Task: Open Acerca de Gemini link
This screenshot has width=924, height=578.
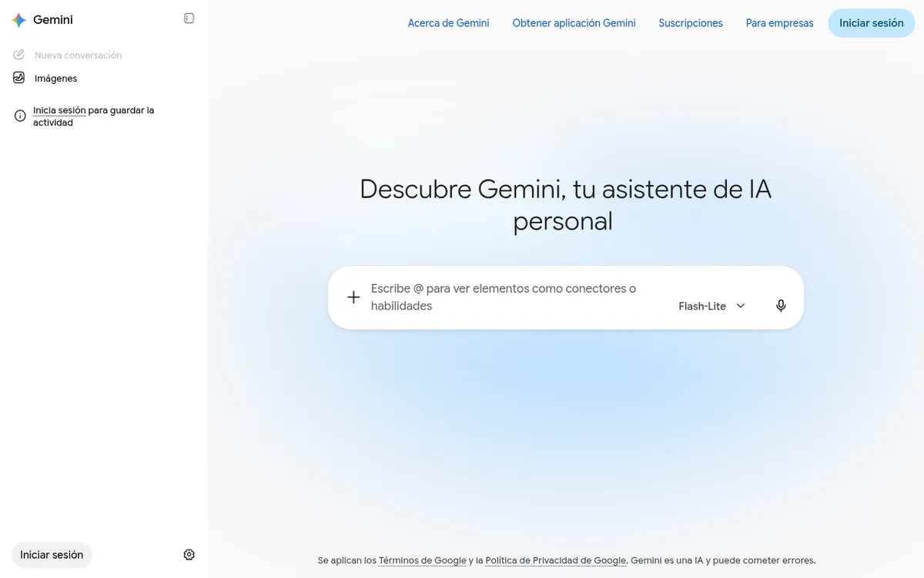Action: 448,23
